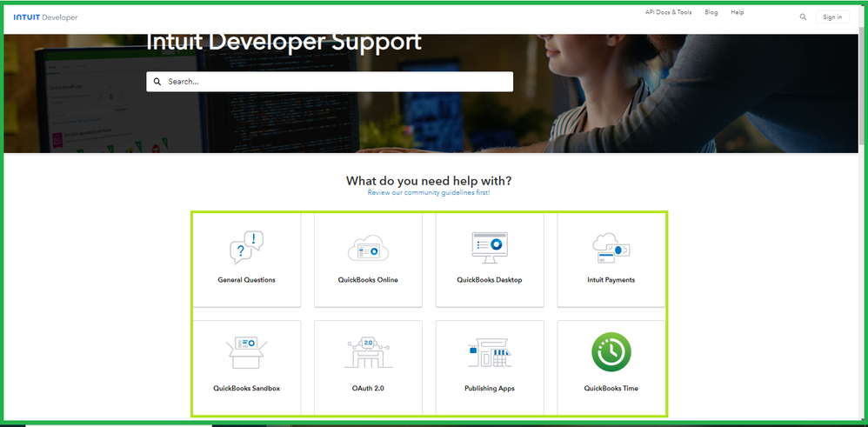
Task: Go to the Intuit Developer logo home
Action: 45,17
